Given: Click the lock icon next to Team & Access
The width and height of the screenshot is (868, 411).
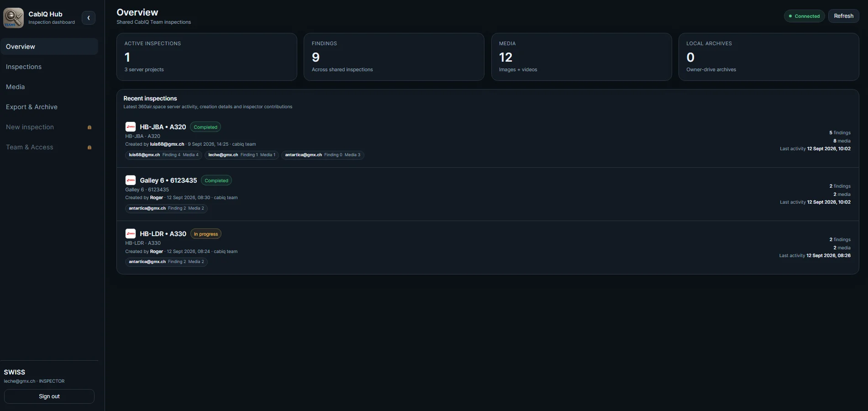Looking at the screenshot, I should pyautogui.click(x=89, y=148).
